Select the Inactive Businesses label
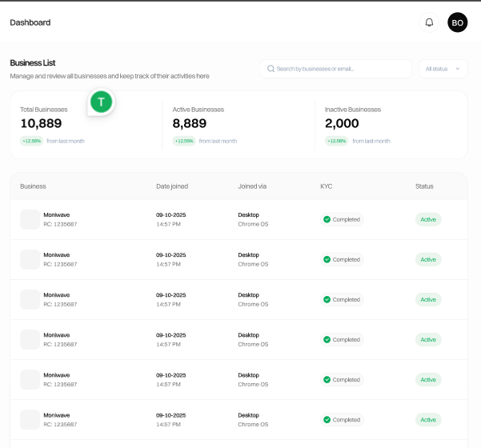This screenshot has width=481, height=448. click(x=353, y=110)
